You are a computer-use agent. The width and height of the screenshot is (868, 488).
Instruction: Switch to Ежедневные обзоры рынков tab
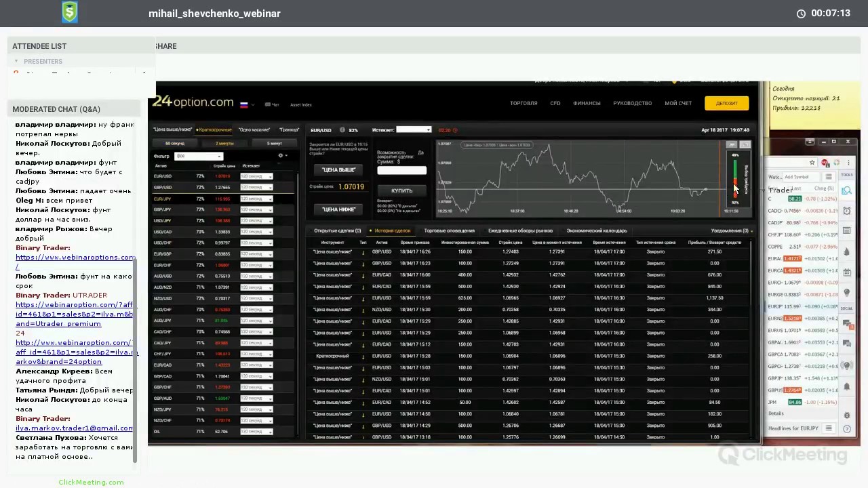[520, 231]
